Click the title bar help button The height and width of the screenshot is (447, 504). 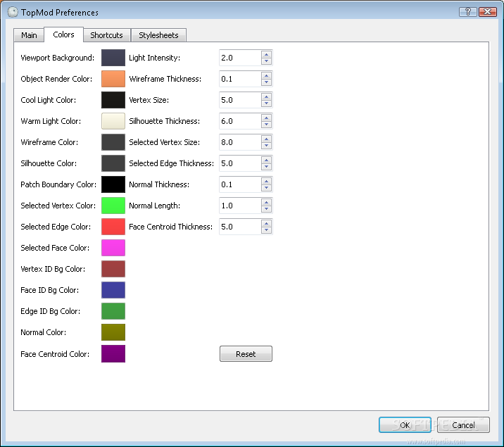coord(468,12)
